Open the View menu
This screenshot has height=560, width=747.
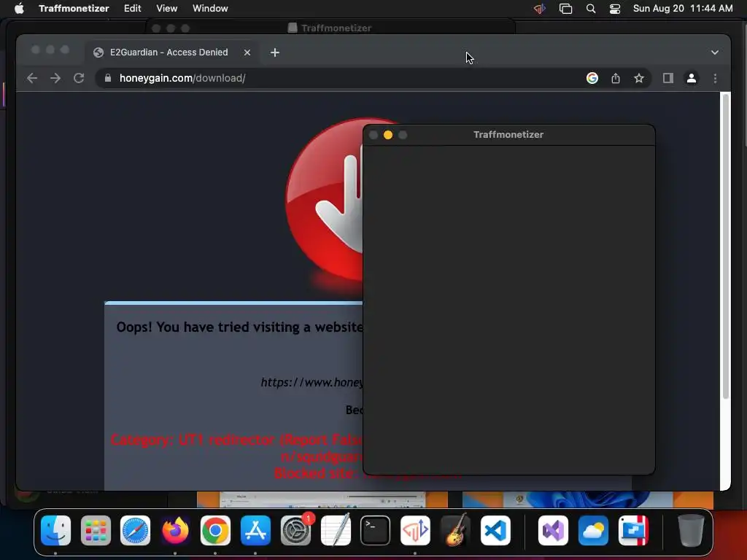(x=167, y=8)
